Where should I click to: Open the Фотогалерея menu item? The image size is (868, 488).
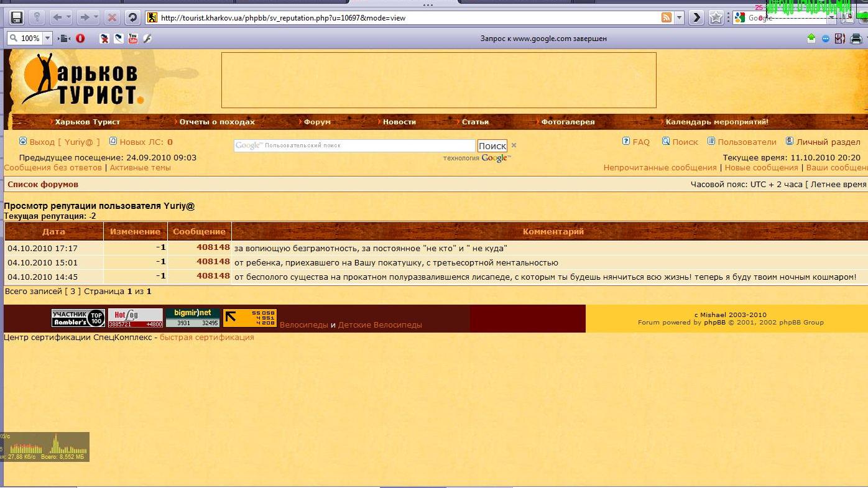coord(568,122)
